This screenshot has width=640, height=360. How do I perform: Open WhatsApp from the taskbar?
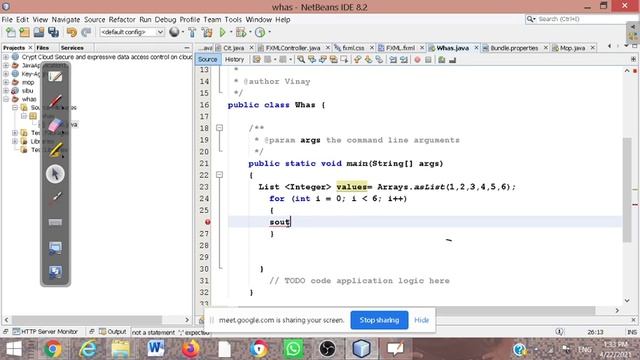293,349
